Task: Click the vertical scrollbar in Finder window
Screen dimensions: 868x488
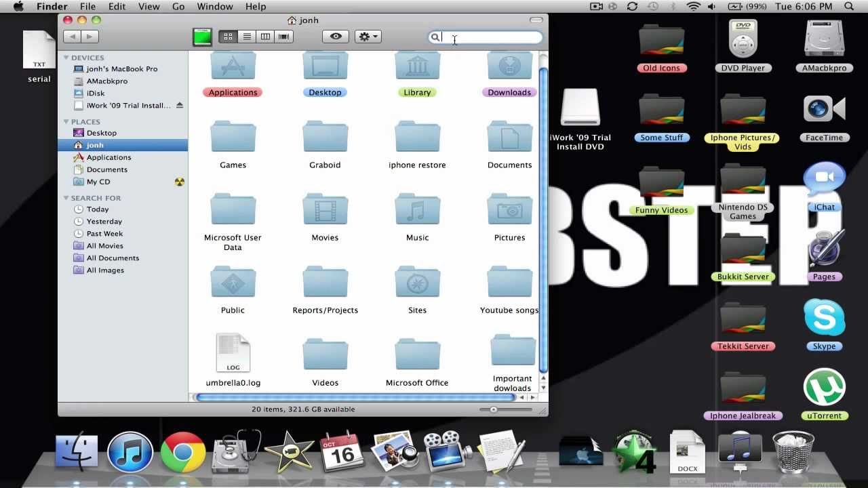Action: [543, 220]
